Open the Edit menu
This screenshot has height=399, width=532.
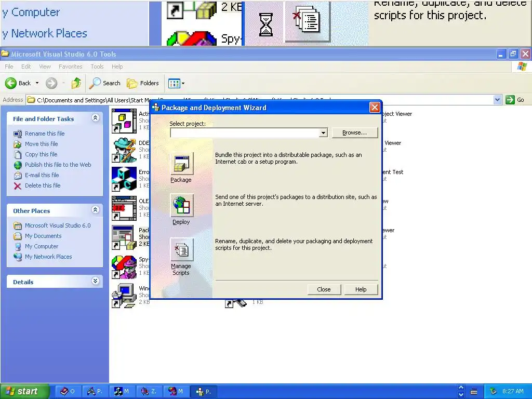coord(26,66)
